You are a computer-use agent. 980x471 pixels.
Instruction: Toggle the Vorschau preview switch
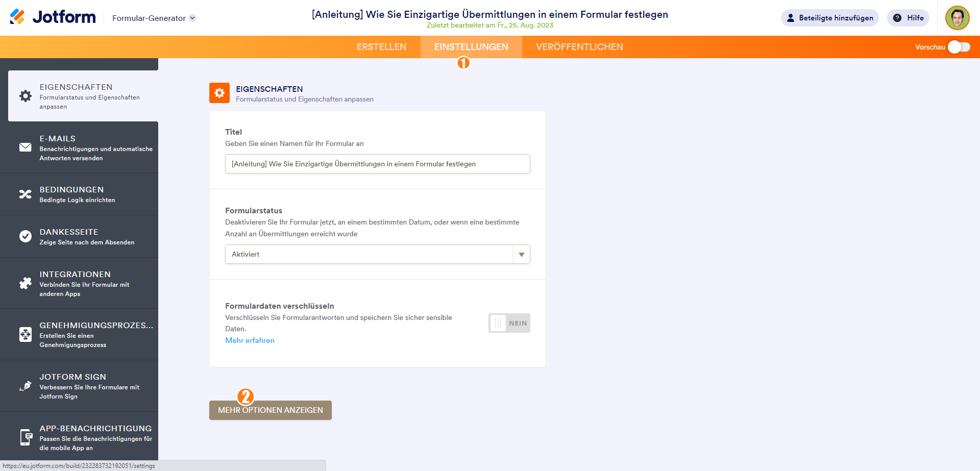959,47
